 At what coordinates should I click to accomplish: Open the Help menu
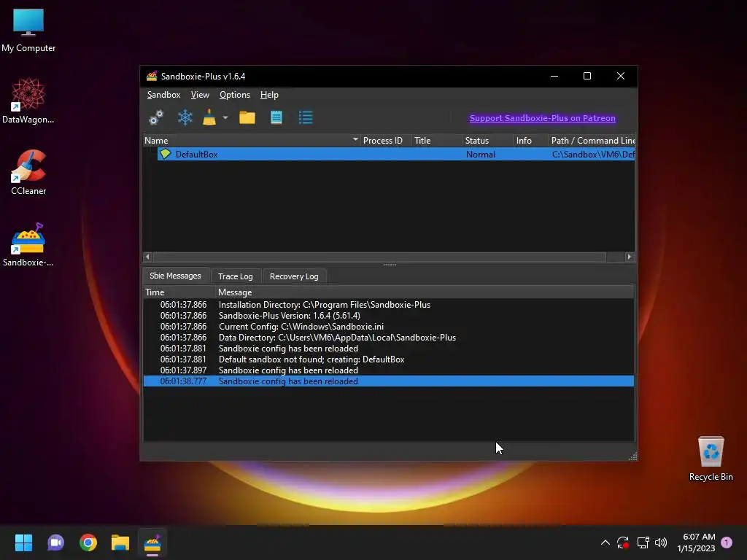pos(269,95)
